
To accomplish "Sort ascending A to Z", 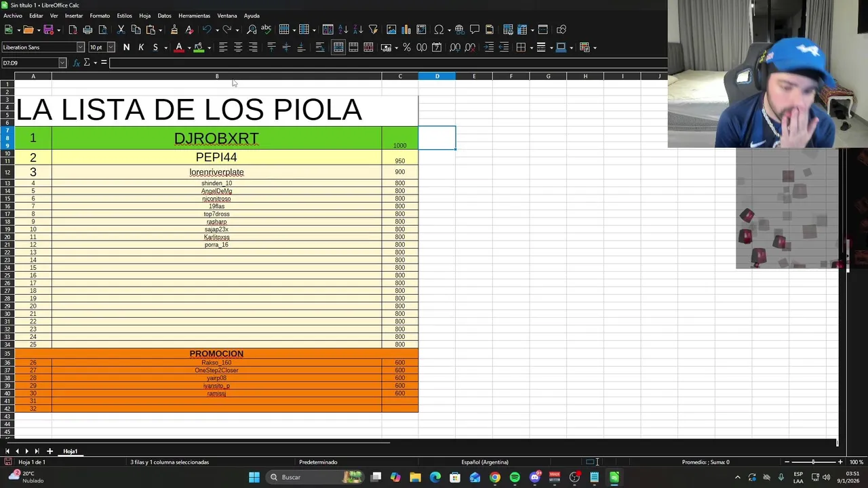I will tap(343, 30).
